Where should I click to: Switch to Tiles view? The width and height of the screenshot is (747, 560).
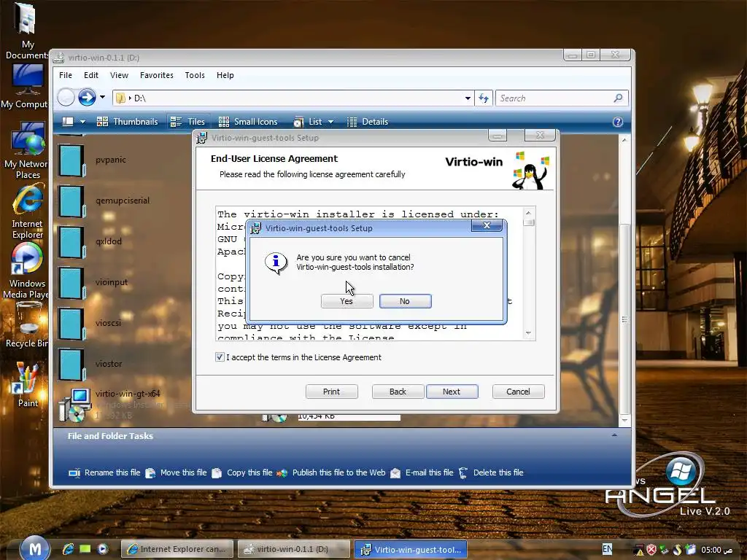click(187, 122)
